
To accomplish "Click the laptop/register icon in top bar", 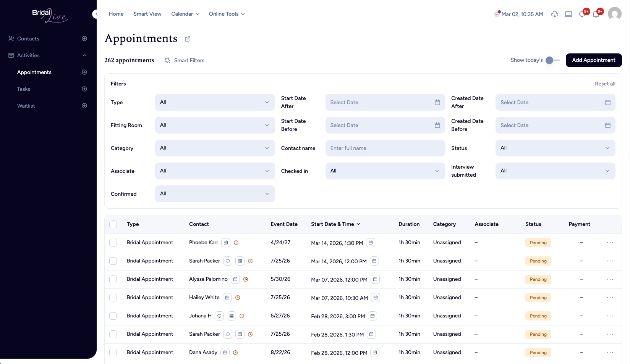I will pos(568,14).
